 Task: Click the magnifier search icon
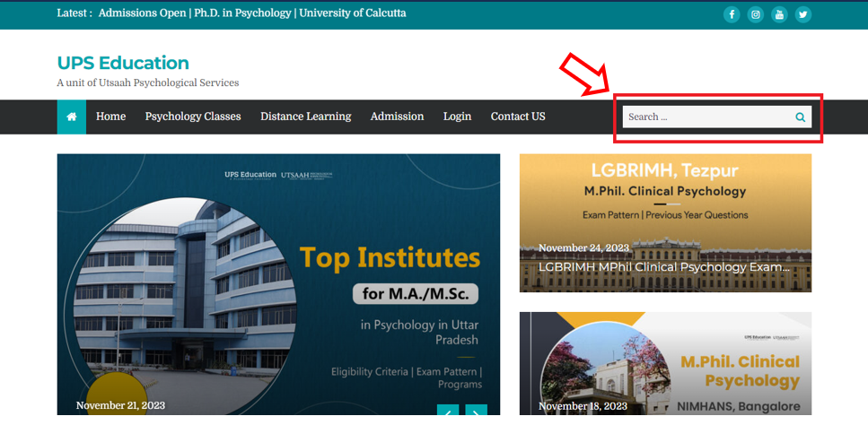coord(800,117)
